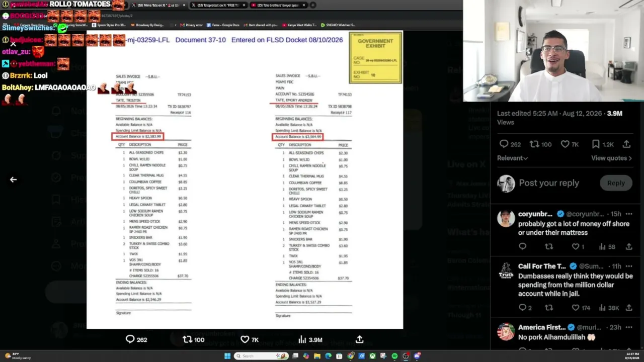Like the Call For The Truth comment (174)
The width and height of the screenshot is (644, 362).
coord(581,308)
